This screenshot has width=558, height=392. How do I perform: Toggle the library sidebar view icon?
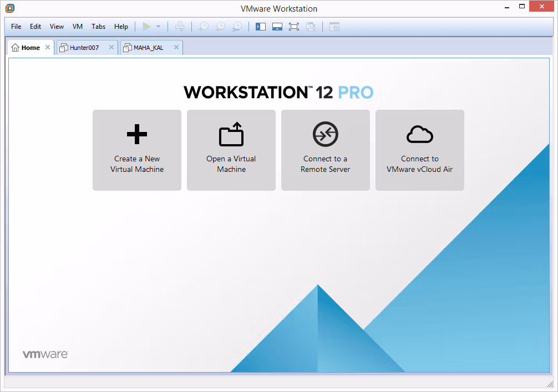(261, 27)
